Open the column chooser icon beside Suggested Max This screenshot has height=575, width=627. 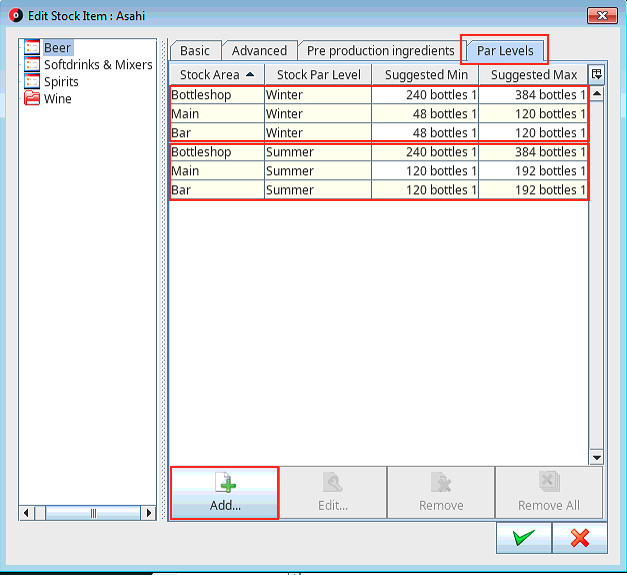point(597,74)
